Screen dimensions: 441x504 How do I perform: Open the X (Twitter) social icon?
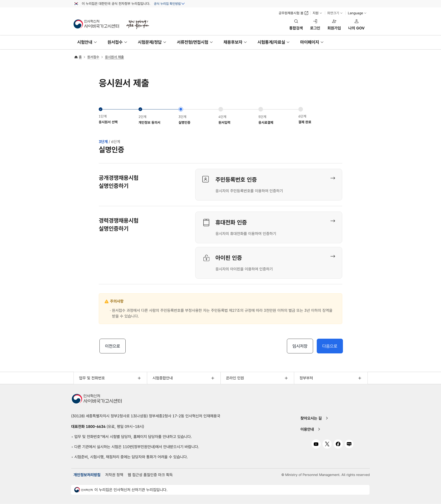coord(327,444)
